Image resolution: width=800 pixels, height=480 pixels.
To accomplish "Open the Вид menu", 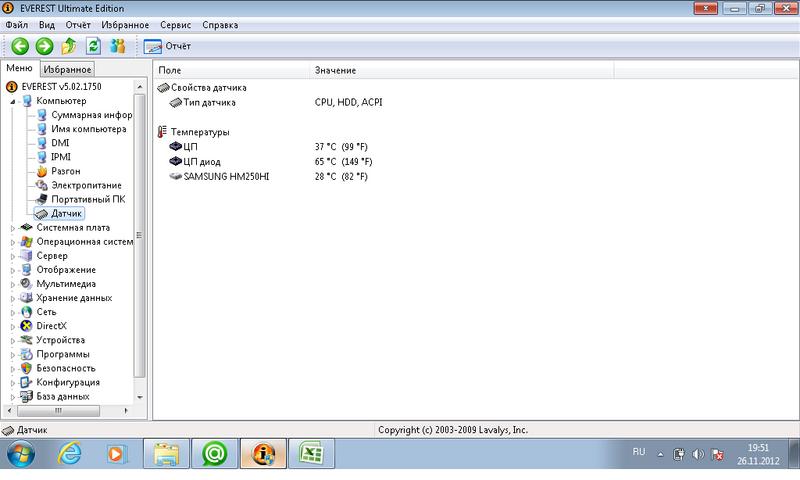I will click(47, 25).
